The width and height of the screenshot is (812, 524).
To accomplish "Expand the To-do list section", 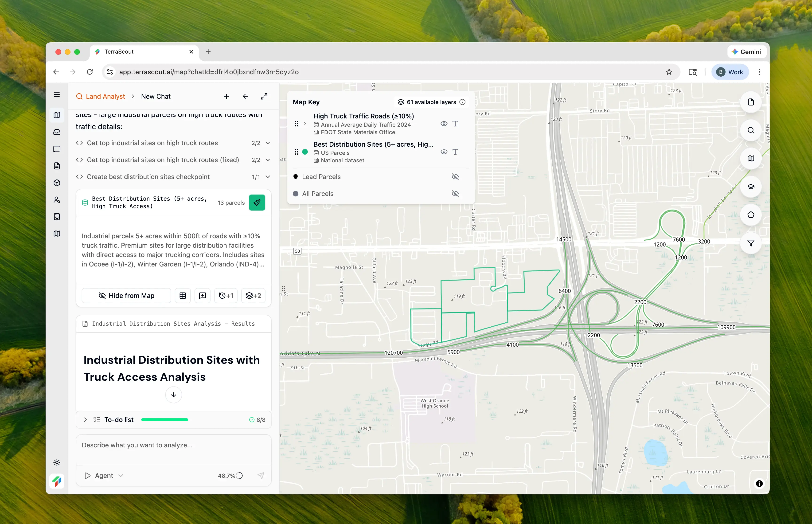I will click(x=85, y=420).
